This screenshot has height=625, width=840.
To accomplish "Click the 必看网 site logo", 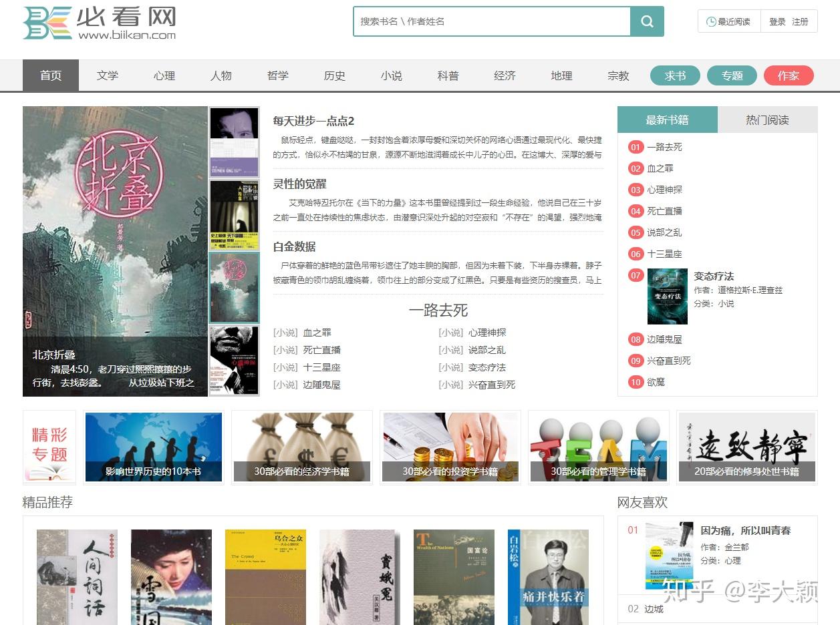I will [100, 23].
